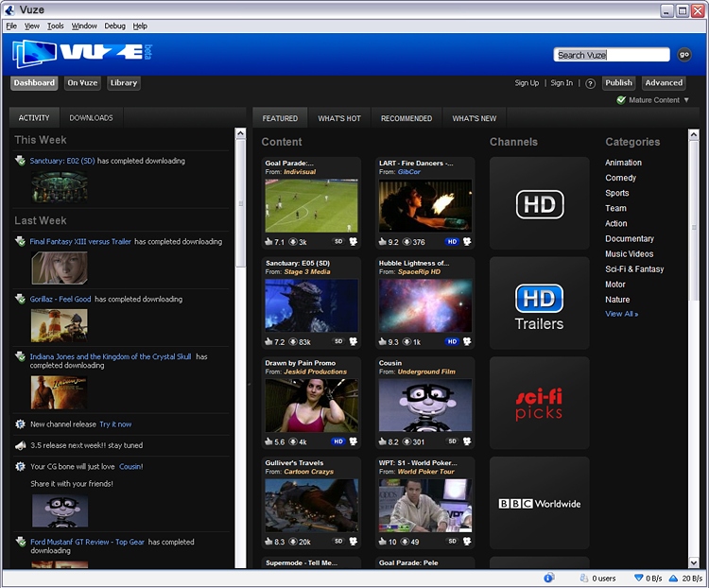Image resolution: width=709 pixels, height=588 pixels.
Task: Open the Tools menu
Action: 55,26
